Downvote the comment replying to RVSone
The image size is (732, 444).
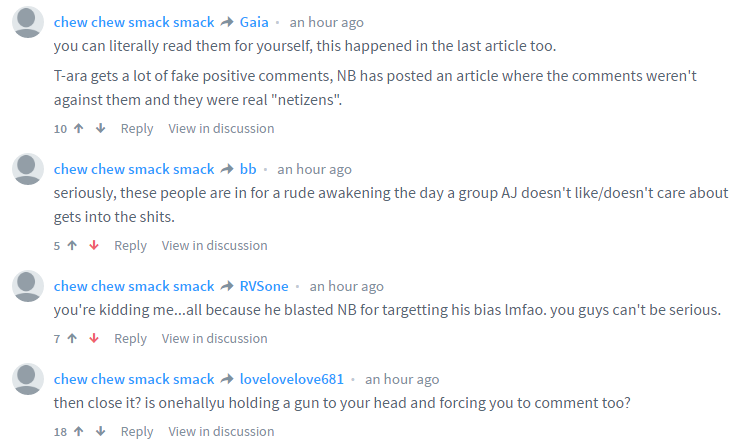[x=94, y=338]
